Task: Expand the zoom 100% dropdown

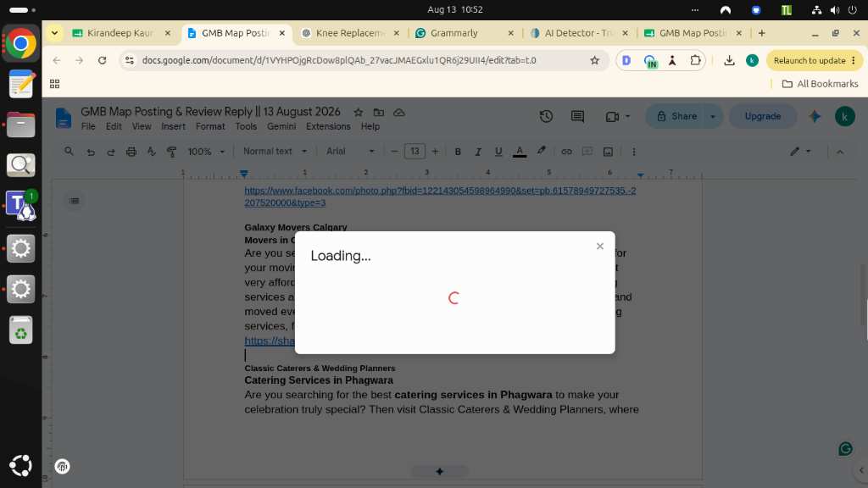Action: (x=206, y=152)
